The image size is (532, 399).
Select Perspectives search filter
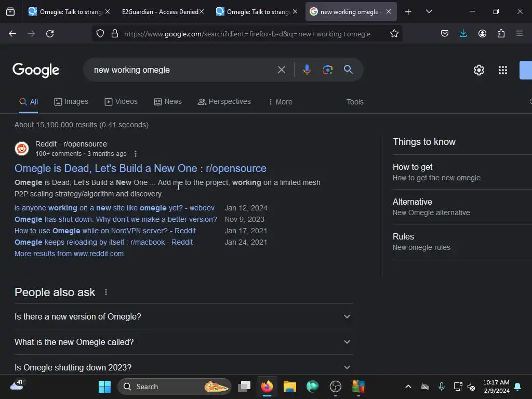(224, 101)
